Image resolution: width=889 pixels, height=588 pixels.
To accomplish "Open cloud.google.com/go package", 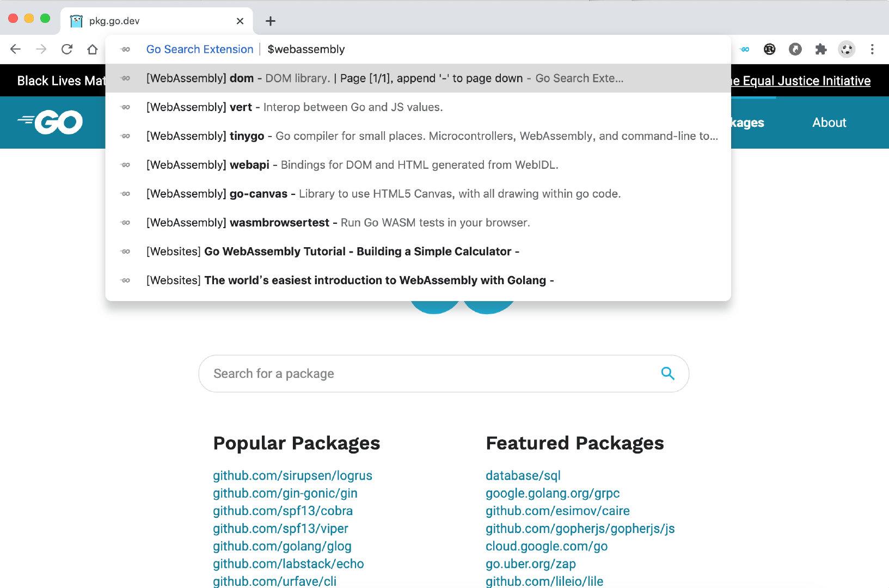I will (x=547, y=546).
